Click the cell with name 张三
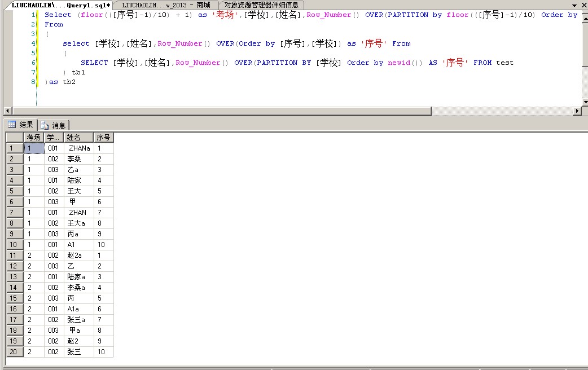This screenshot has height=370, width=588. pos(79,352)
